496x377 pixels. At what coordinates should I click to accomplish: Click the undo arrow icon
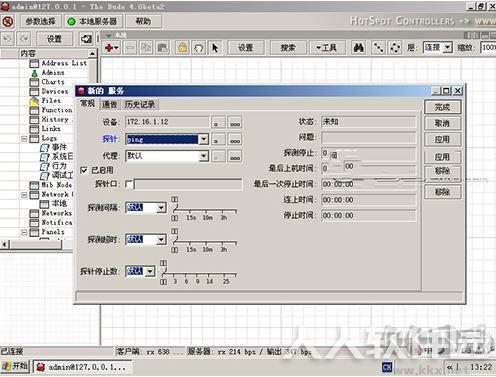7,39
